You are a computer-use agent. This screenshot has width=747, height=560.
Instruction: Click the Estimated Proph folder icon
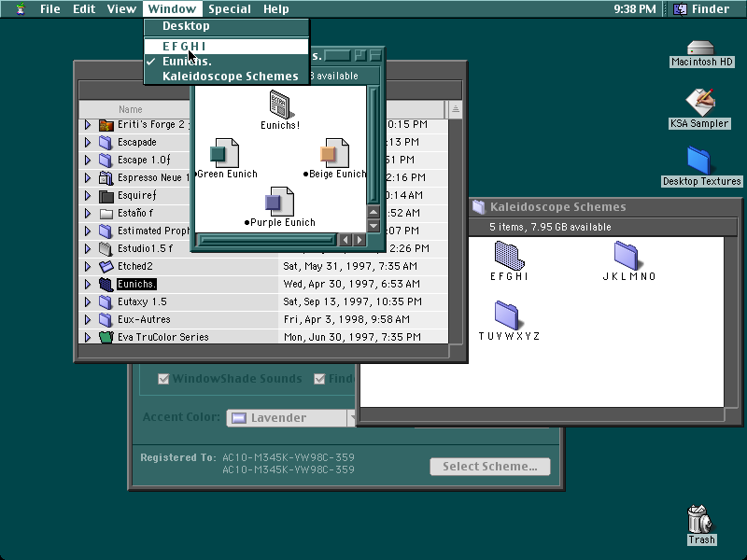coord(106,231)
